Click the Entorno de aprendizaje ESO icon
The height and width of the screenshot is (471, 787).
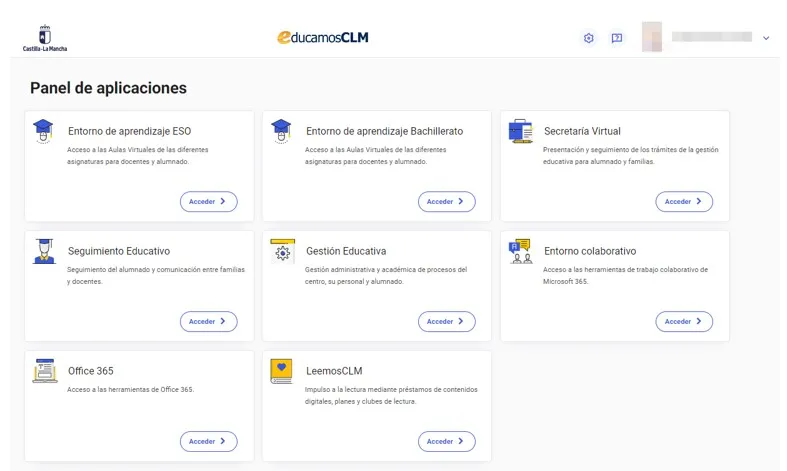coord(43,132)
